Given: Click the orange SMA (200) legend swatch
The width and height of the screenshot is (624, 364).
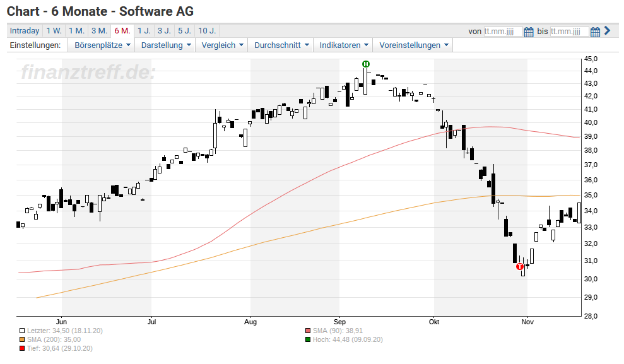Looking at the screenshot, I should pyautogui.click(x=22, y=340).
